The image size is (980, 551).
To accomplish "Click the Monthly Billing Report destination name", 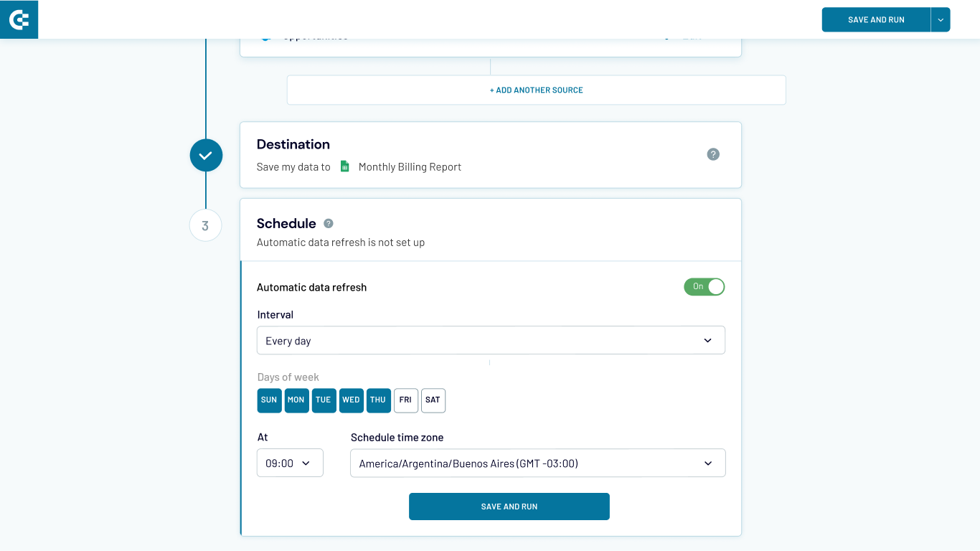I will click(410, 167).
